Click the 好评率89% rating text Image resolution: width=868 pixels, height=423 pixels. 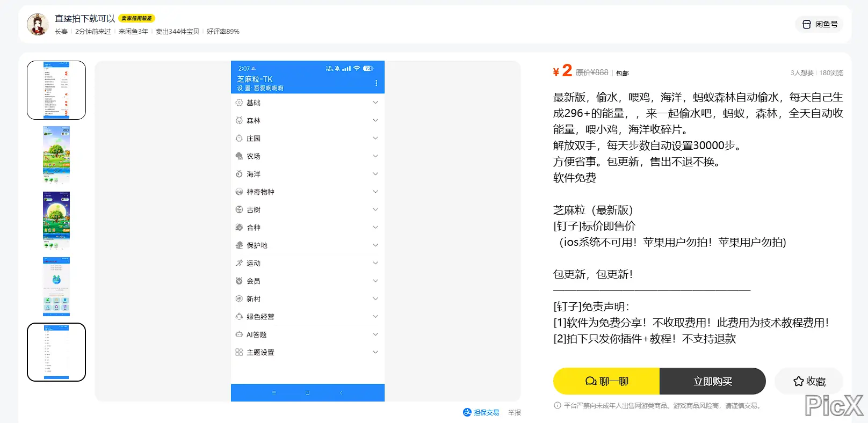223,32
